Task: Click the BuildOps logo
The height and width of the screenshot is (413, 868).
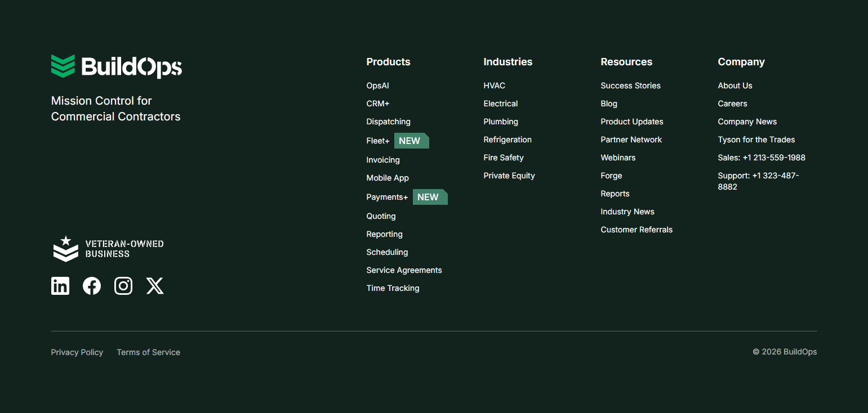Action: (x=116, y=66)
